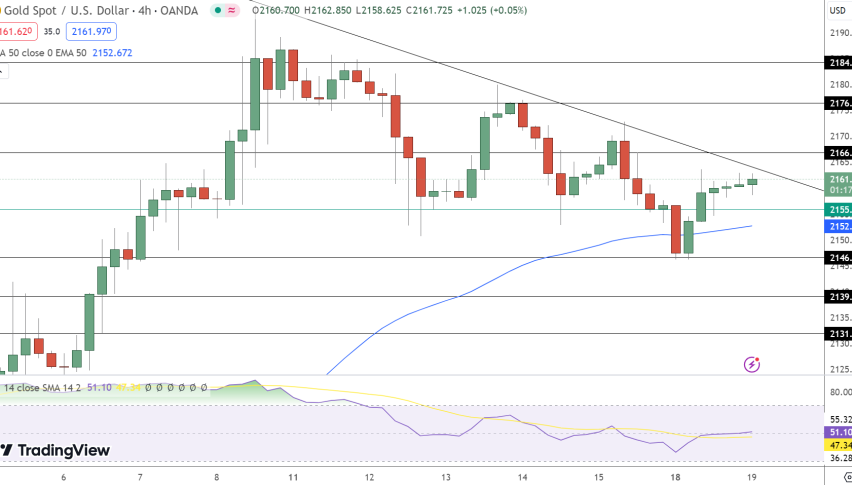Click the latest green candle at the chart's right end

pos(752,183)
